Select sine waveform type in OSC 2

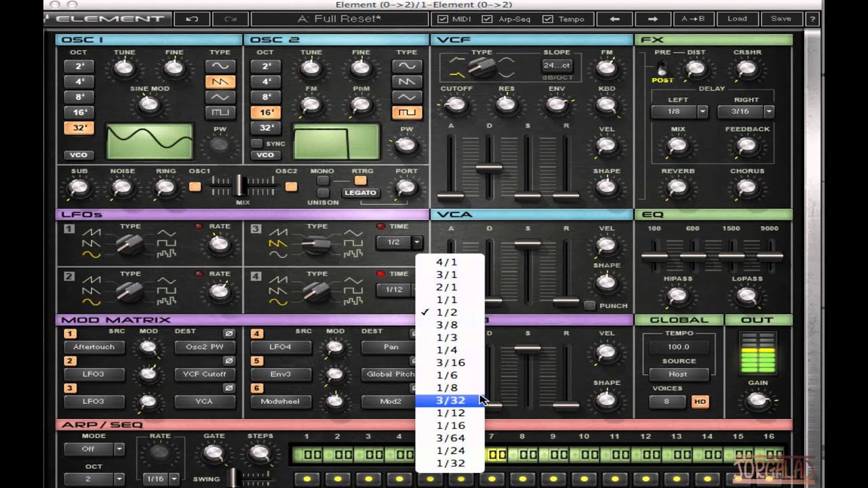tap(407, 66)
